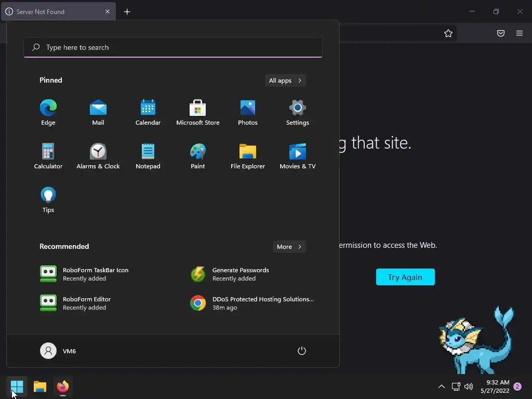Show hidden icons with tray chevron
Viewport: 532px width, 399px height.
[x=442, y=387]
